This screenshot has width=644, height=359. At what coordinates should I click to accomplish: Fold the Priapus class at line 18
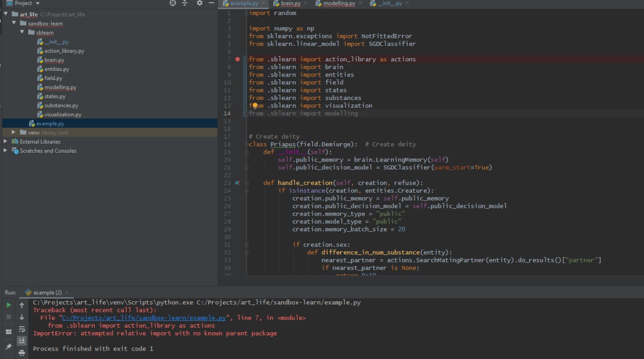tap(247, 144)
